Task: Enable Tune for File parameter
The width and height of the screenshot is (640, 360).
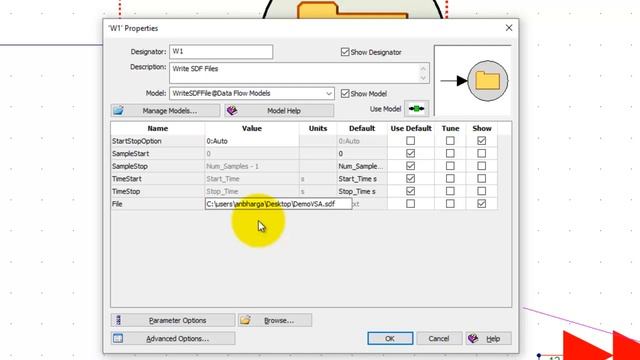Action: [450, 204]
